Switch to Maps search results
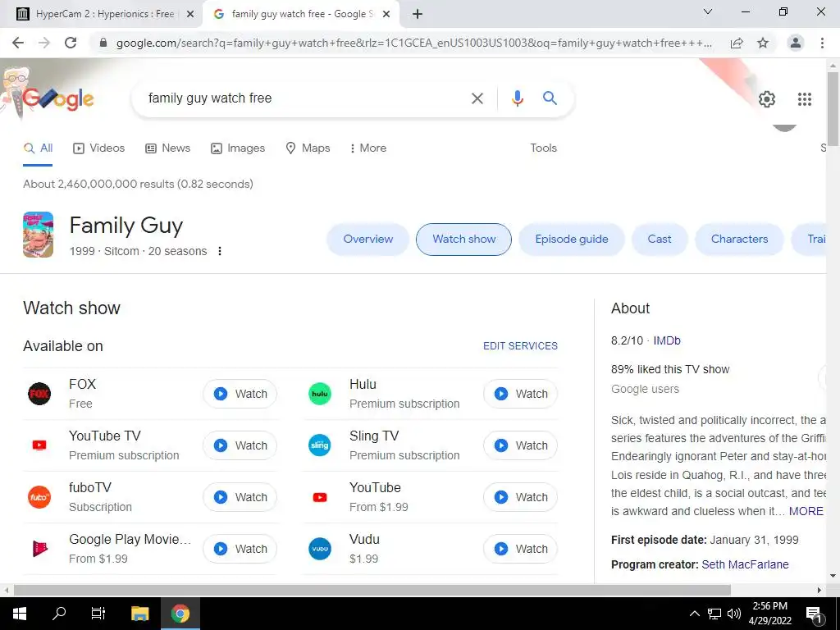The width and height of the screenshot is (840, 630). [308, 148]
